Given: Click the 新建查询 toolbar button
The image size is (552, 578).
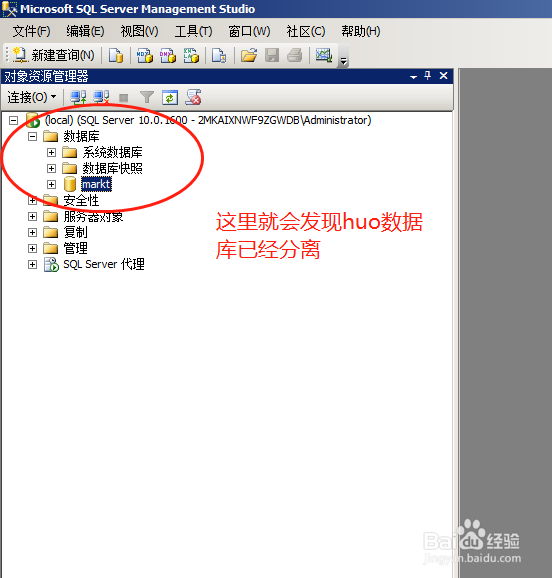Looking at the screenshot, I should coord(53,55).
